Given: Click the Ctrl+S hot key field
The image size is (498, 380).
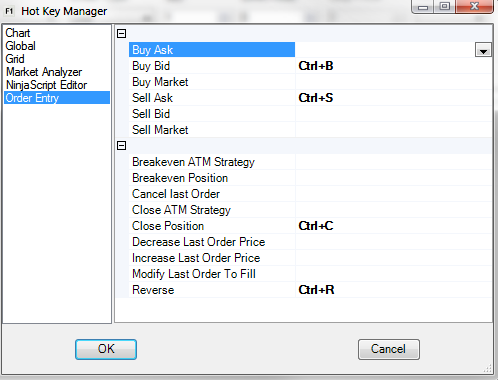Looking at the screenshot, I should tap(393, 98).
